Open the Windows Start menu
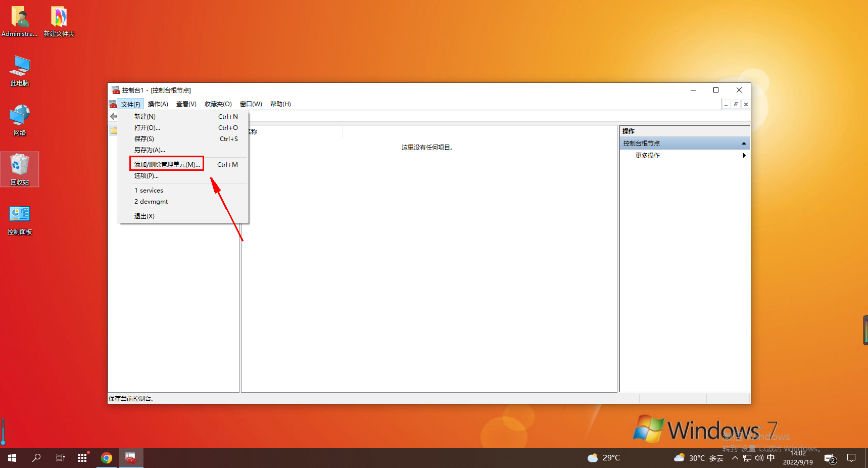Screen dimensions: 868x468 pos(12,458)
